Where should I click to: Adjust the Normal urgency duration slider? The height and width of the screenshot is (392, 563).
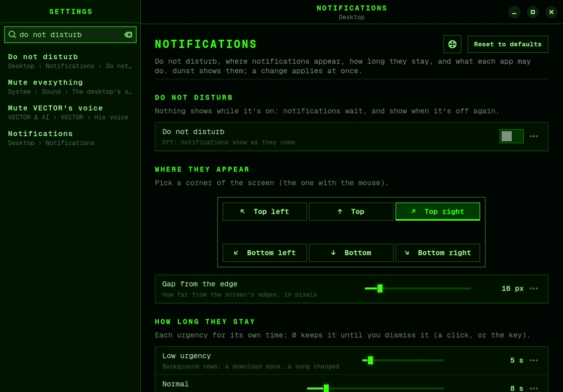click(x=375, y=388)
